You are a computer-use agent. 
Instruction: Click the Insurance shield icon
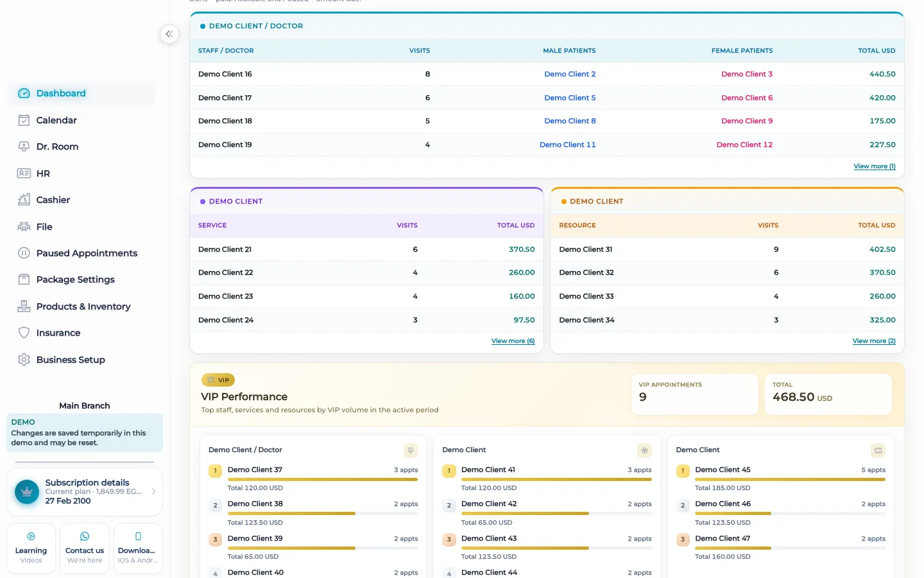(x=24, y=333)
